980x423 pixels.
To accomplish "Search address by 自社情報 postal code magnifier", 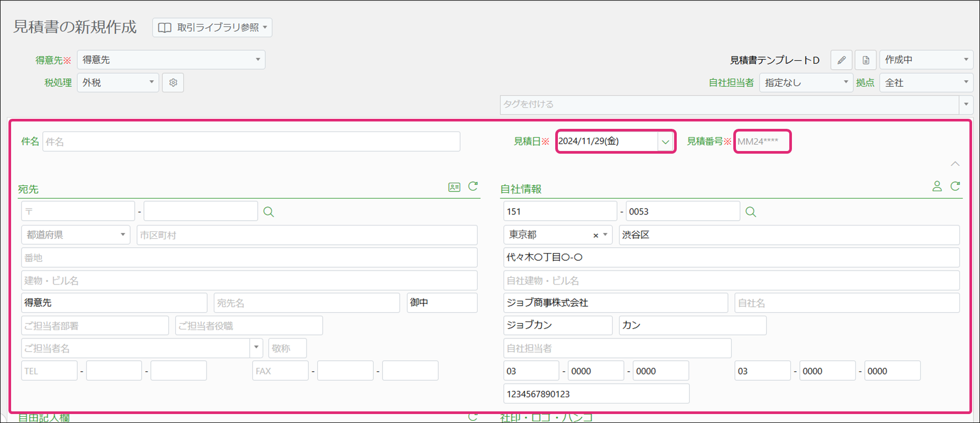I will (750, 212).
